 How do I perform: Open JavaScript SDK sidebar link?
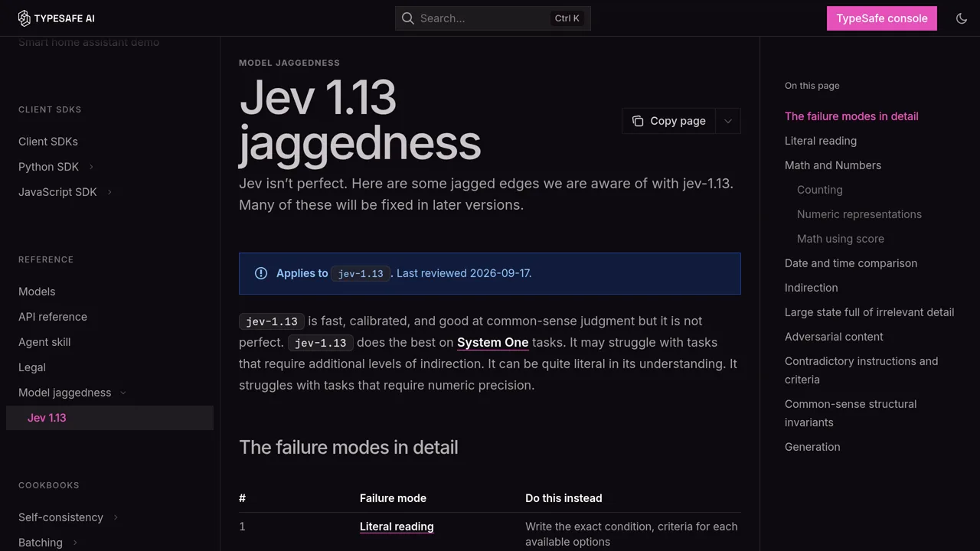point(57,192)
